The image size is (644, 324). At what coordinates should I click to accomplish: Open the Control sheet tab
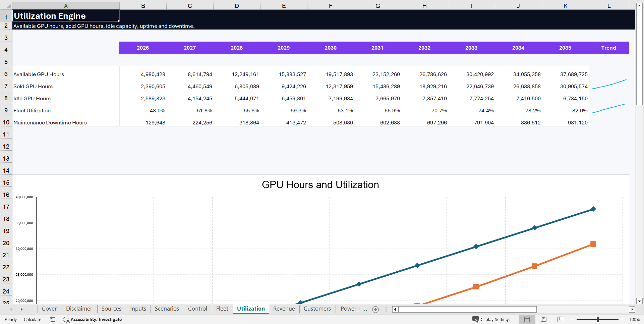(197, 309)
